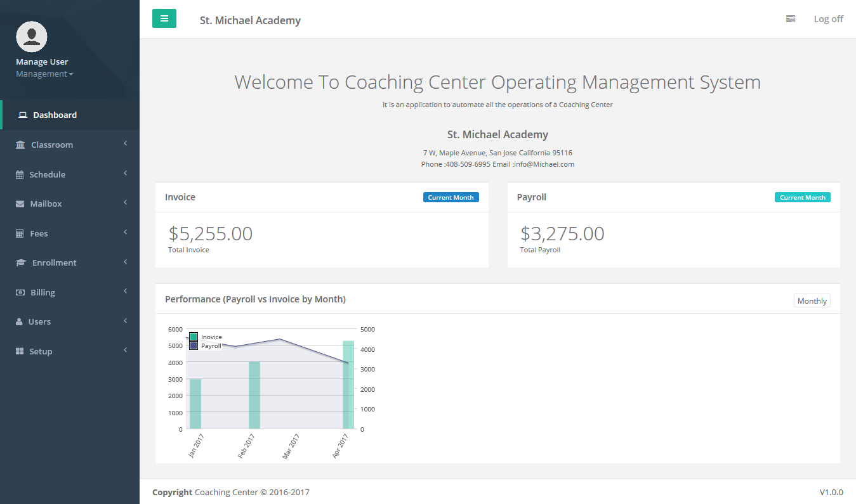
Task: Click the Fees calculator icon
Action: pyautogui.click(x=20, y=234)
